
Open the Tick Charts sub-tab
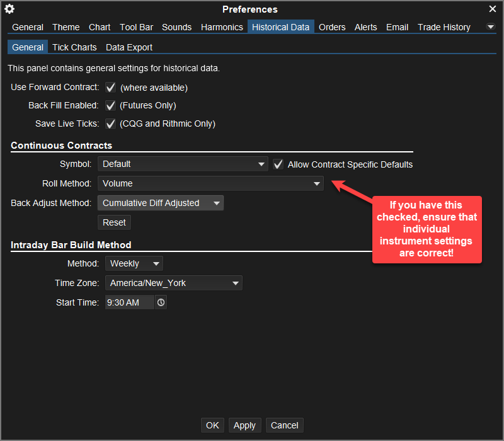point(74,47)
